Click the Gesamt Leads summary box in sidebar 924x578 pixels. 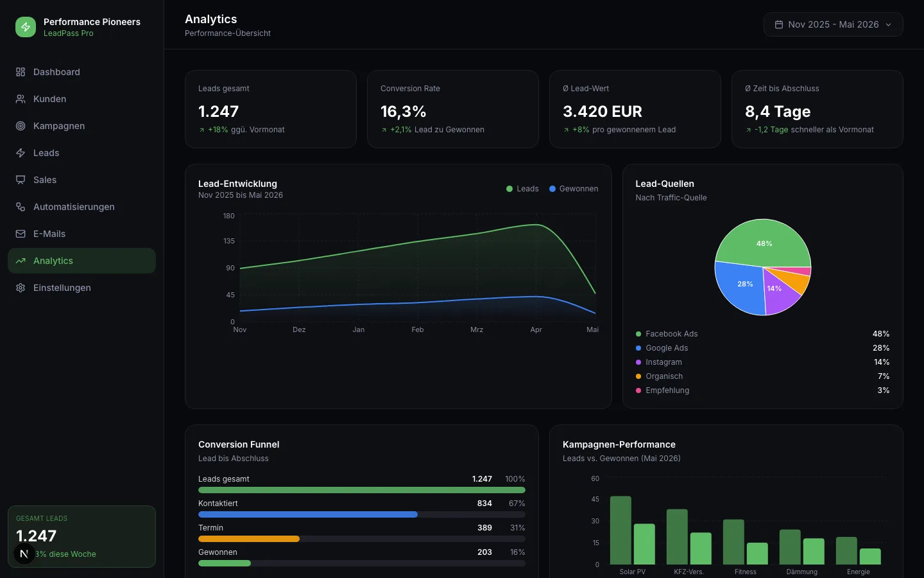[x=81, y=536]
